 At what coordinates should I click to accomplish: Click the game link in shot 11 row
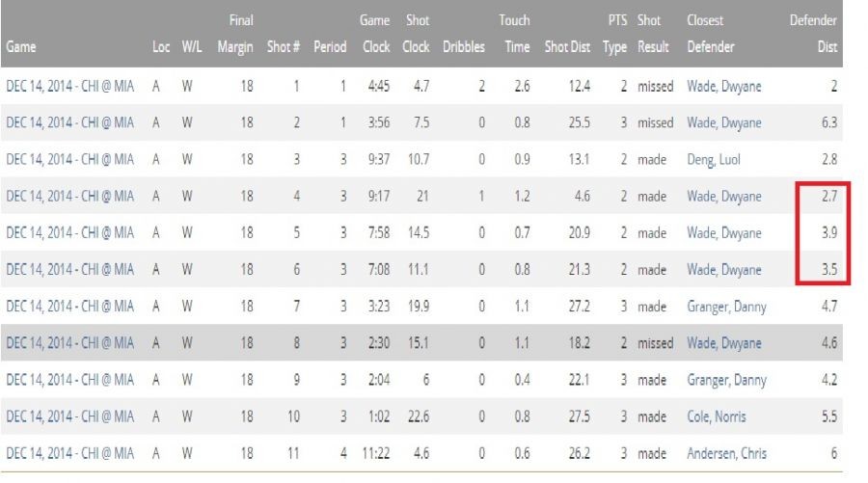point(69,453)
